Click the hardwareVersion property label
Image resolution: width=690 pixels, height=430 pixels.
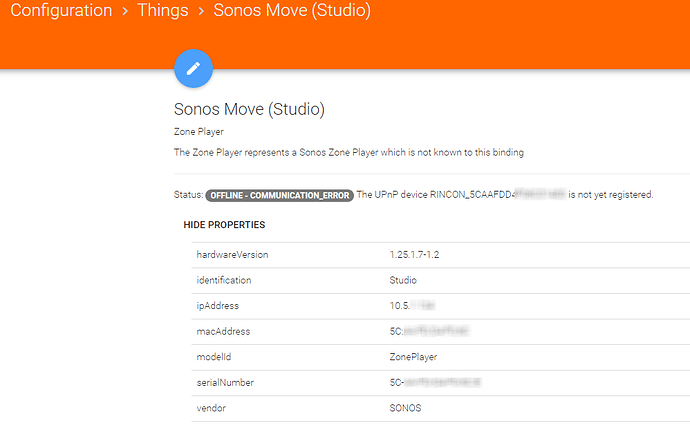click(232, 255)
